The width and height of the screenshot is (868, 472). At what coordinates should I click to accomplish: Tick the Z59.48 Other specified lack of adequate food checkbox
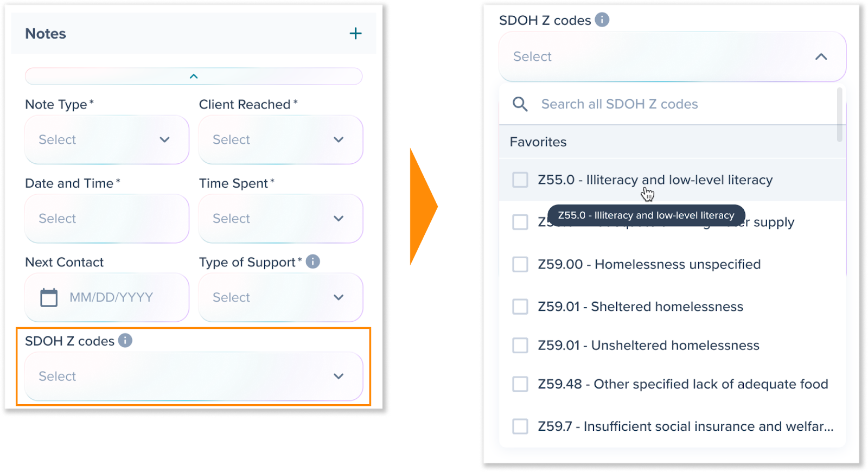pyautogui.click(x=520, y=384)
